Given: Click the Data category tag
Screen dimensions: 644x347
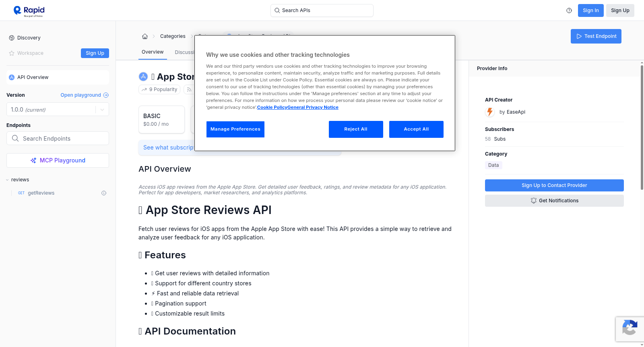Looking at the screenshot, I should (493, 165).
